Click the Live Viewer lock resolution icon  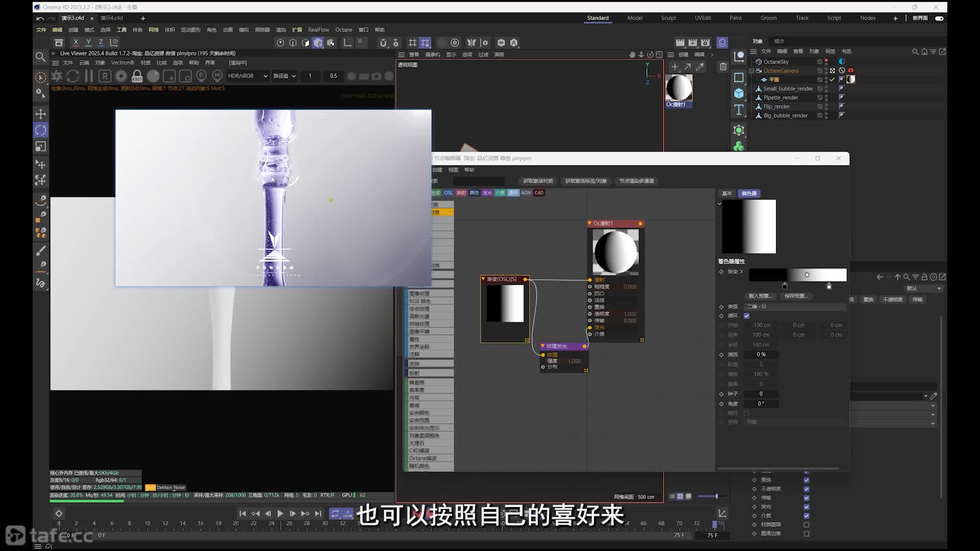pos(137,76)
